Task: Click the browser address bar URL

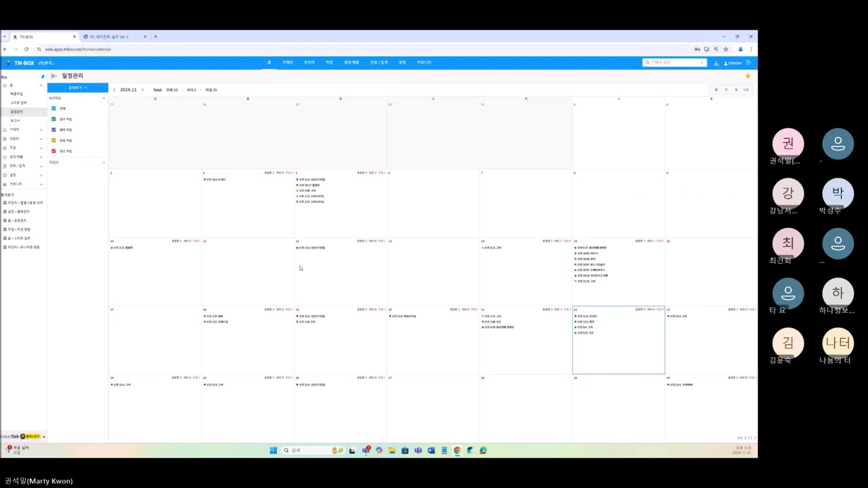Action: tap(78, 49)
